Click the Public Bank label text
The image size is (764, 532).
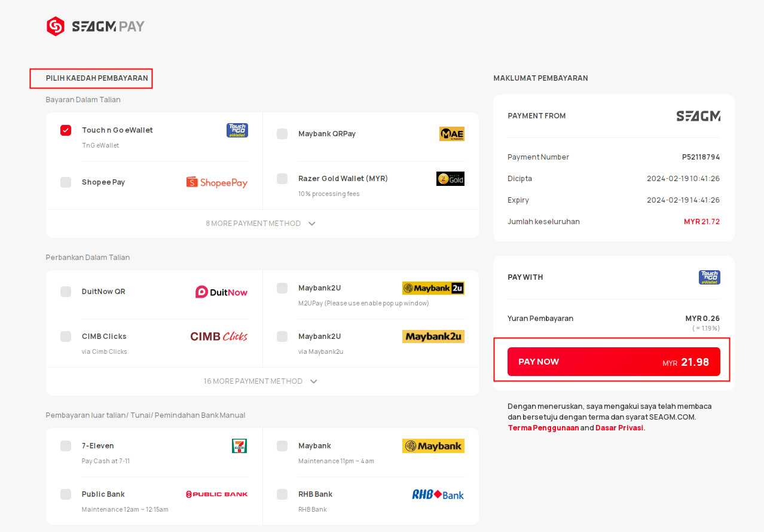103,494
